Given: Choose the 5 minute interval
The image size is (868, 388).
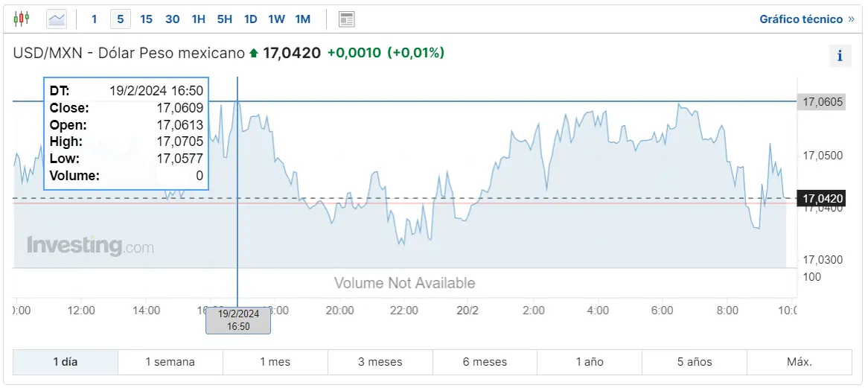Looking at the screenshot, I should [x=120, y=19].
